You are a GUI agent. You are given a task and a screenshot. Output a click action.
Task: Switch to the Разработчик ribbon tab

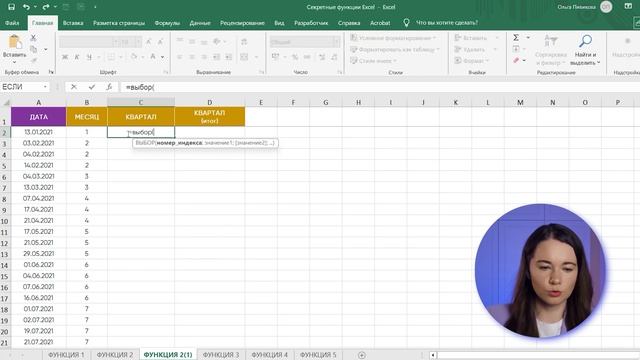point(311,23)
